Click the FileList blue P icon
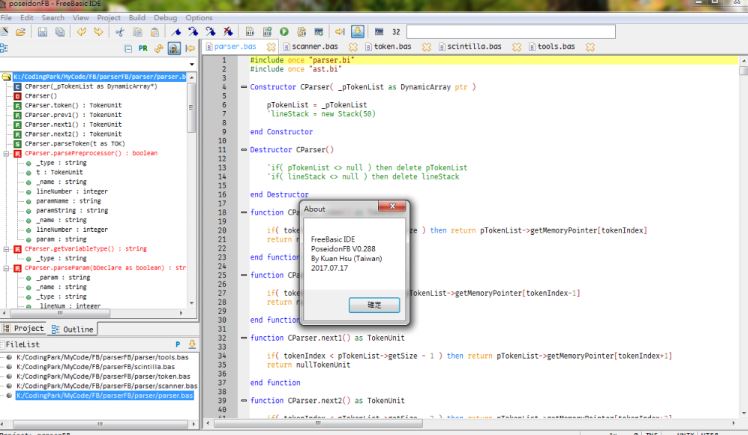This screenshot has height=435, width=748. pyautogui.click(x=178, y=344)
